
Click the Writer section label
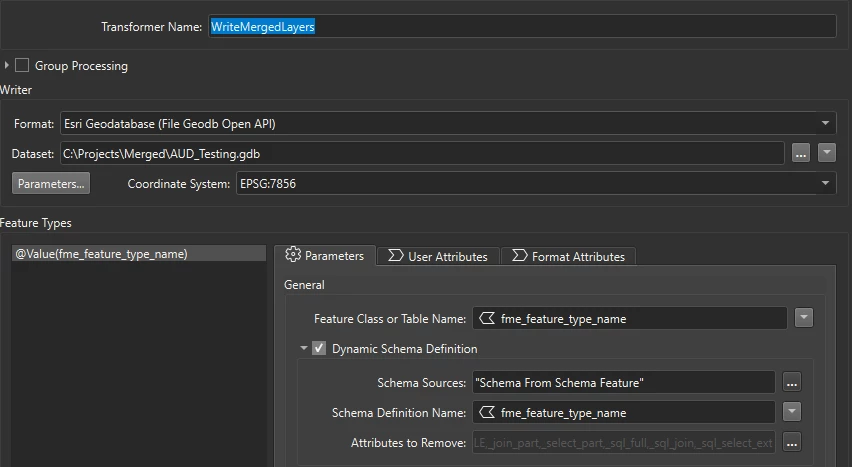pyautogui.click(x=16, y=90)
